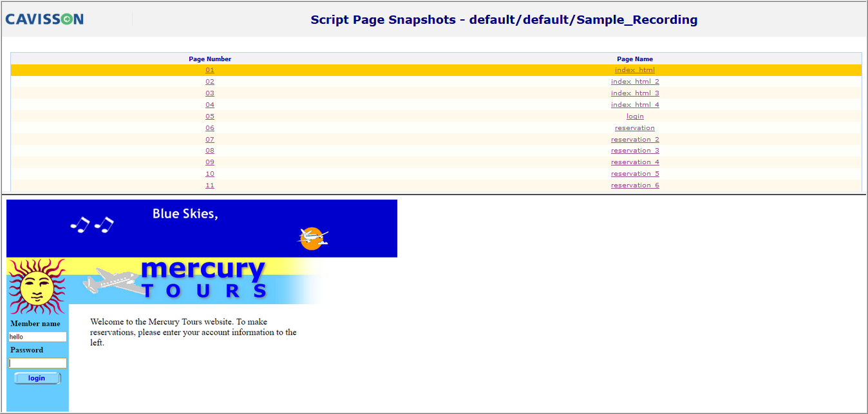View the reservation_6 snapshot
Screen dimensions: 868x414
coord(635,185)
